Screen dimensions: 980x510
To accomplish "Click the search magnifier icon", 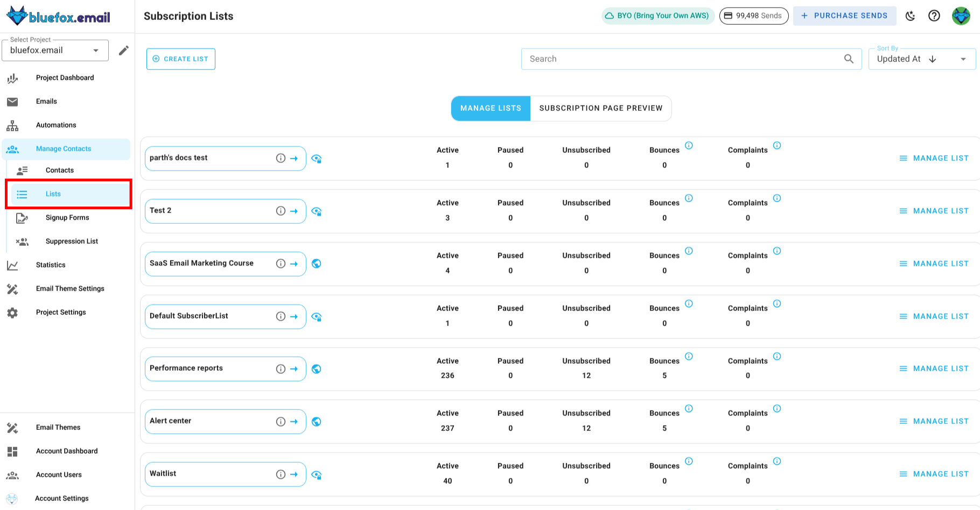I will (850, 59).
